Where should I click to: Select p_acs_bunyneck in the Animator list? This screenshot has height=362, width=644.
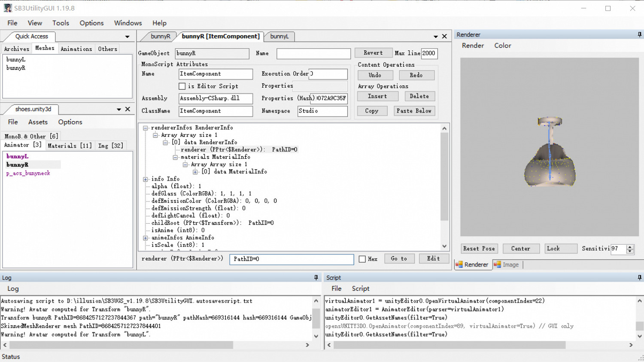click(28, 173)
